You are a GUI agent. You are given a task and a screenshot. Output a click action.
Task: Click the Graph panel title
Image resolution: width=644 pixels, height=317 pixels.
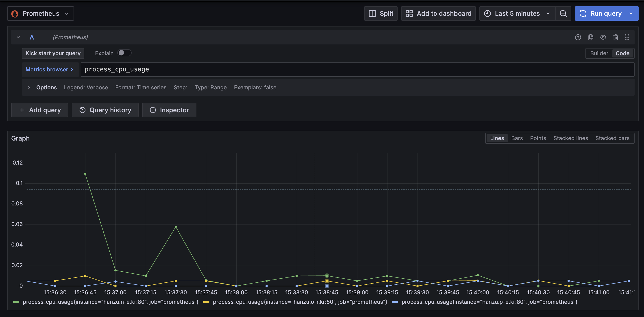(x=20, y=139)
